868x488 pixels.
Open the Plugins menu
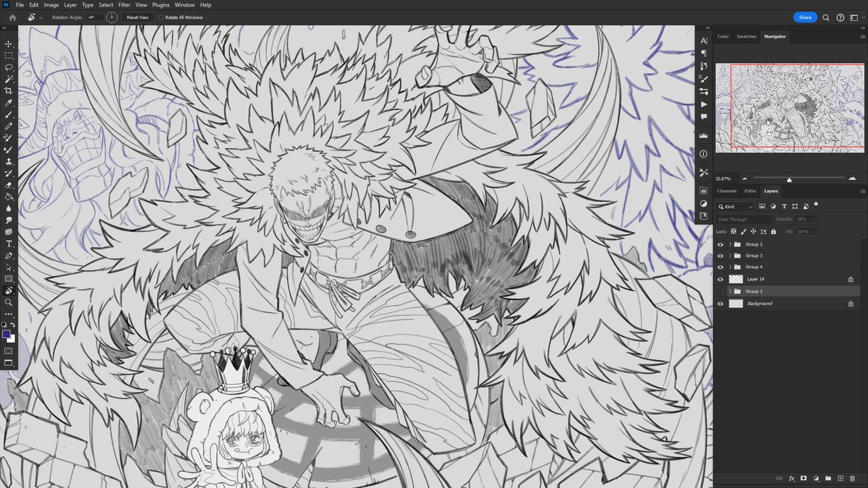(162, 5)
